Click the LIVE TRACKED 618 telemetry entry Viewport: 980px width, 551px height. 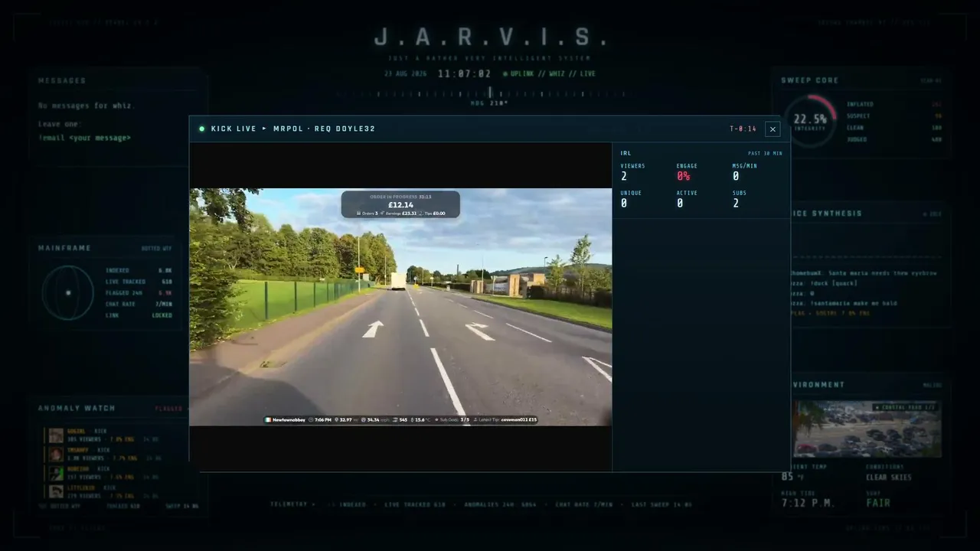pos(415,505)
